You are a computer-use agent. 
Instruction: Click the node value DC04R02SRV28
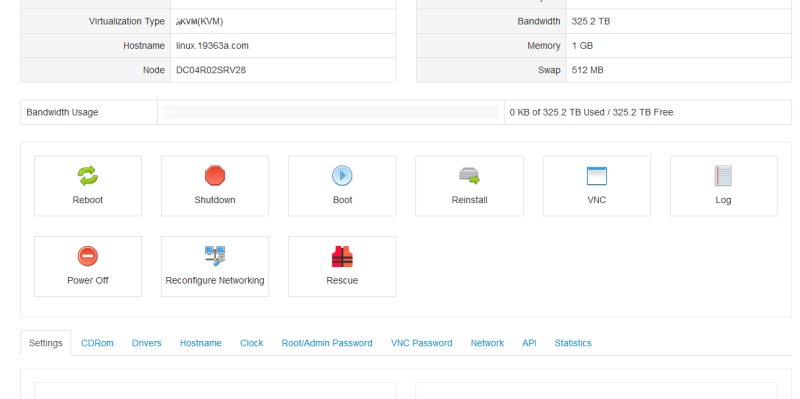click(211, 70)
